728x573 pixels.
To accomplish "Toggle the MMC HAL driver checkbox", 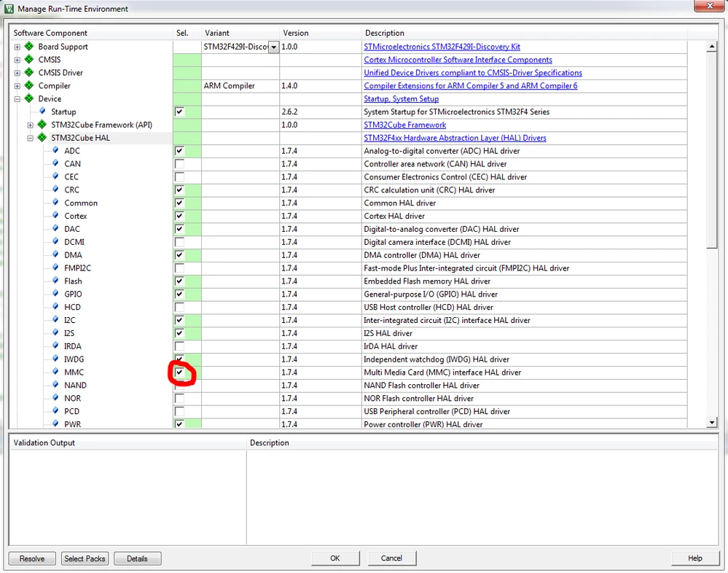I will (x=179, y=372).
